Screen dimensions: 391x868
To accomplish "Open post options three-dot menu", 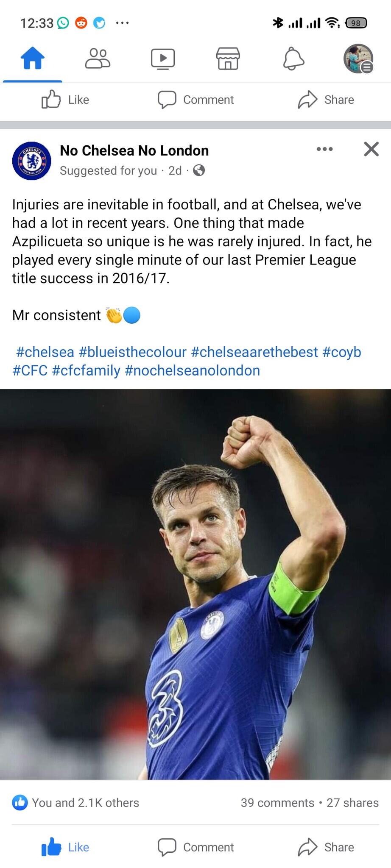I will tap(325, 149).
